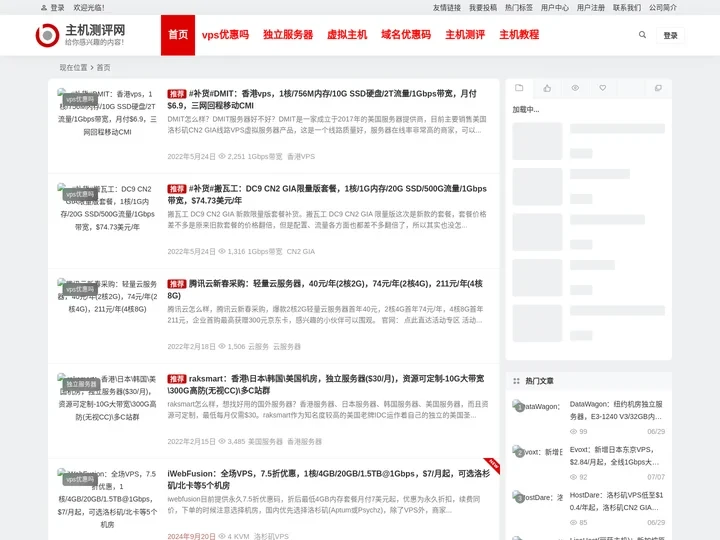
Task: Open DataWagon 纽约机房 hot article
Action: [616, 410]
